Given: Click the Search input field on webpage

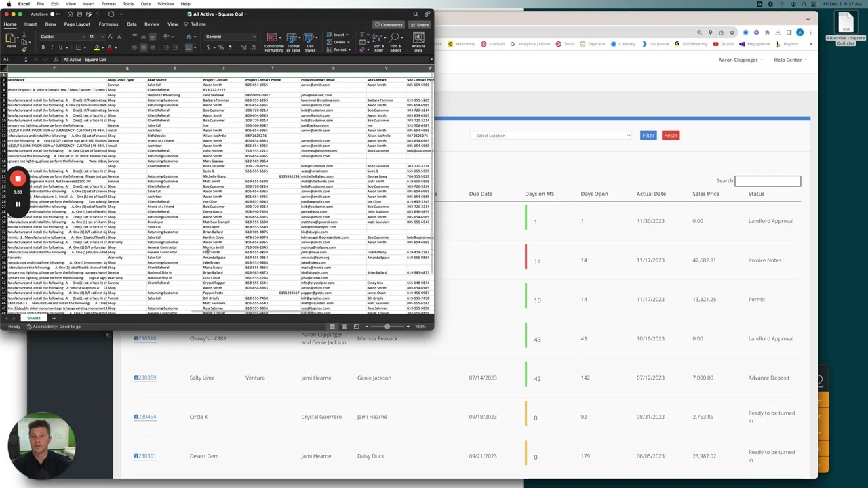Looking at the screenshot, I should click(x=768, y=181).
